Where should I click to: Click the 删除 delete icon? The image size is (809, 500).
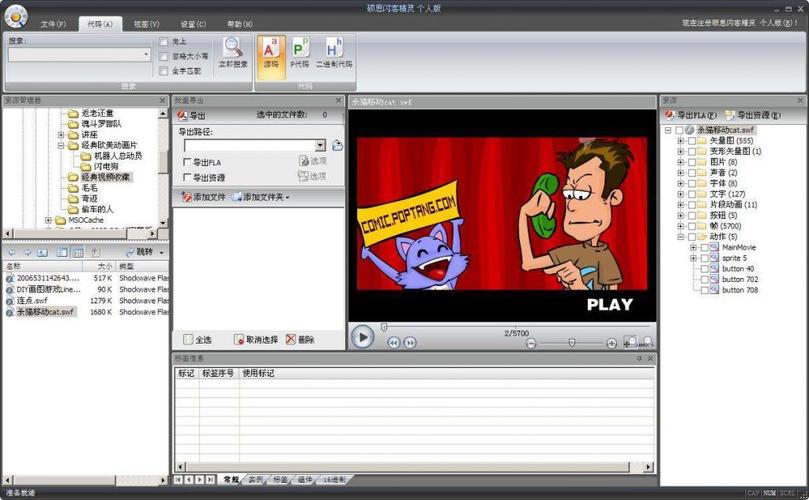[x=290, y=340]
